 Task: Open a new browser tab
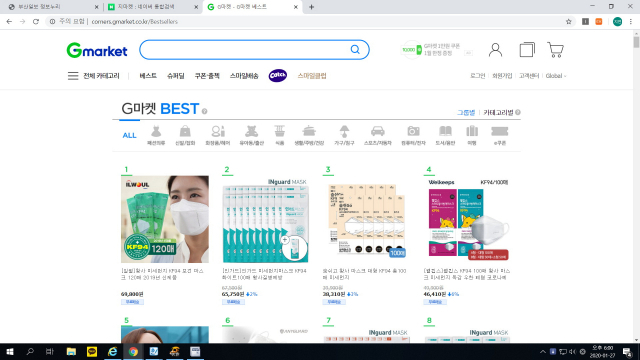pyautogui.click(x=311, y=7)
